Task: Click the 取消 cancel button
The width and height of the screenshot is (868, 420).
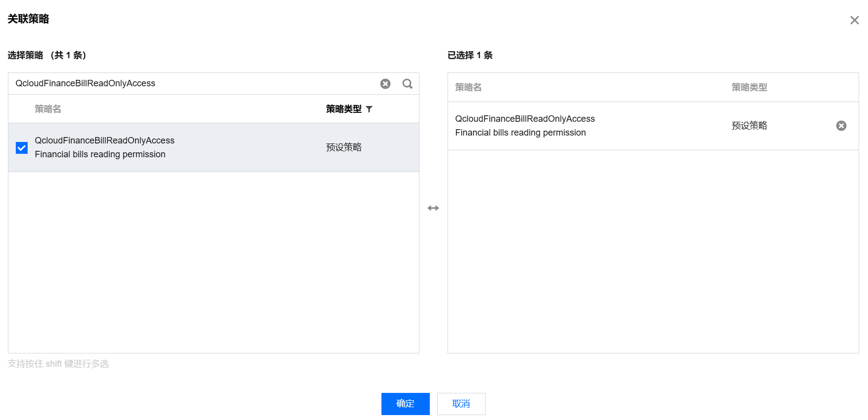Action: [x=461, y=404]
